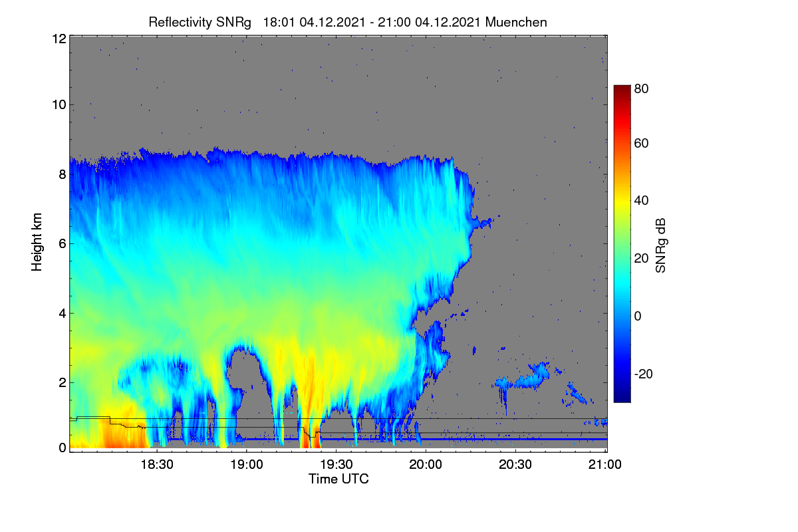Image resolution: width=798 pixels, height=532 pixels.
Task: Click the SNRg dB colorbar label
Action: 660,245
